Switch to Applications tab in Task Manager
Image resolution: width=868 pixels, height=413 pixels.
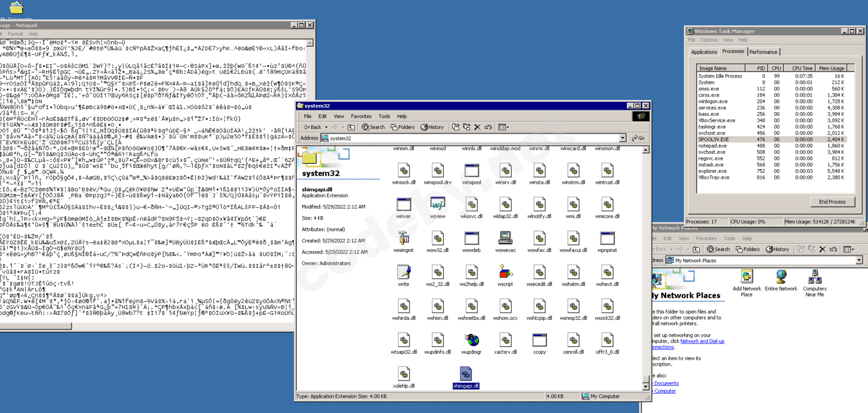(704, 52)
